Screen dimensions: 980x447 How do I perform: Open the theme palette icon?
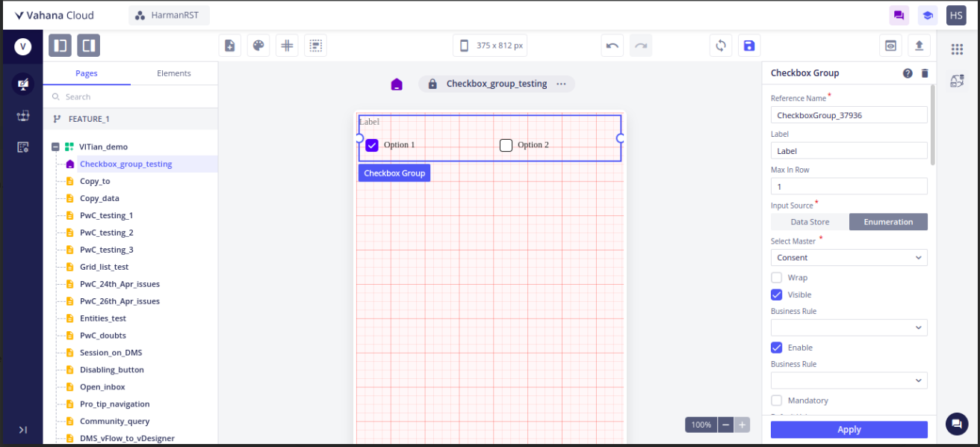(258, 46)
